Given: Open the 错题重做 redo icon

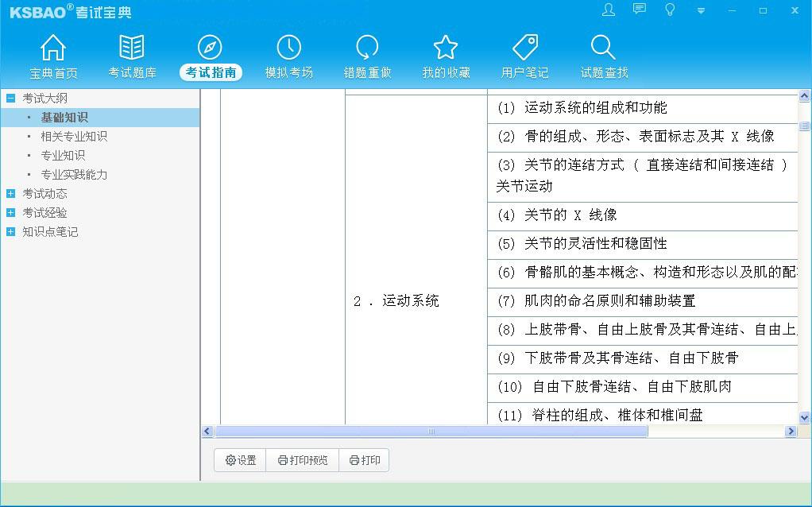Looking at the screenshot, I should [x=367, y=48].
